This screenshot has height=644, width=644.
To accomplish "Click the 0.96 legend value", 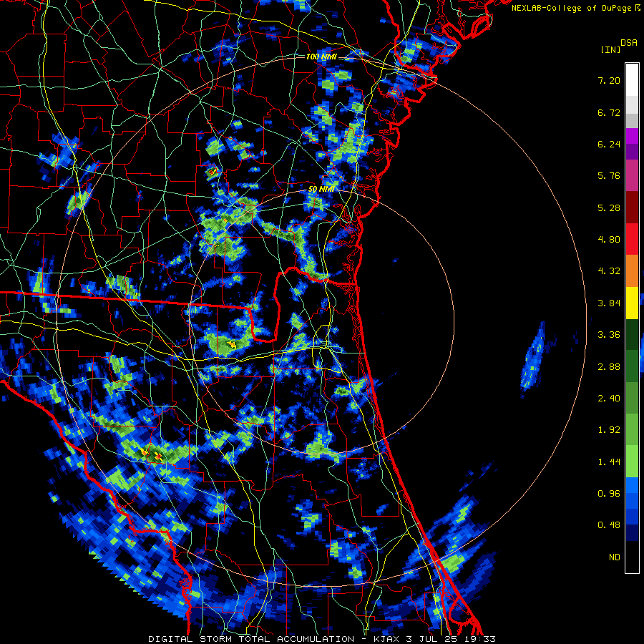I will (609, 494).
